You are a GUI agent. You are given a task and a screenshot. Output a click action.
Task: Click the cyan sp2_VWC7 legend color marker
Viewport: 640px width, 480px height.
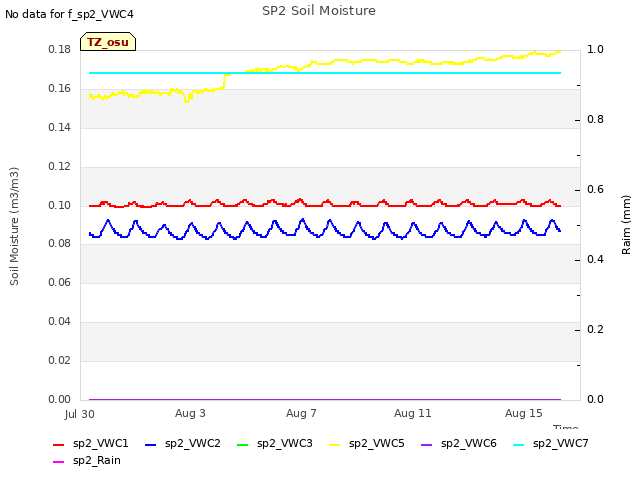pyautogui.click(x=518, y=444)
